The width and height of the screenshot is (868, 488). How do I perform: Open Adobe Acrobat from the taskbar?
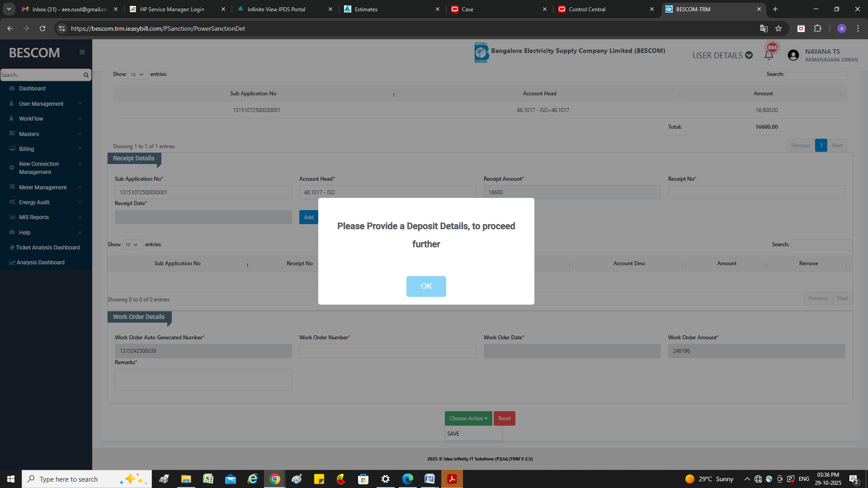point(452,479)
